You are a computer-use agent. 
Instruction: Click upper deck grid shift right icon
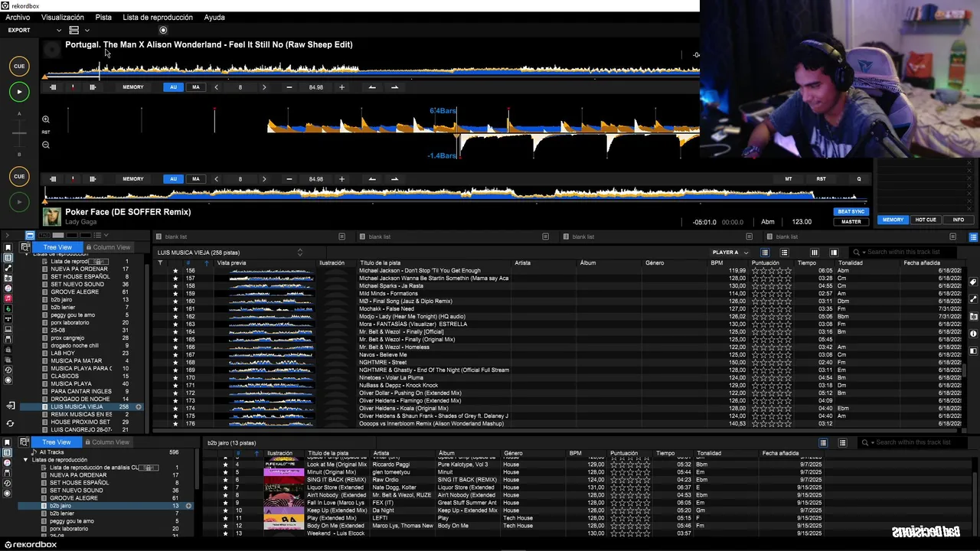[394, 87]
